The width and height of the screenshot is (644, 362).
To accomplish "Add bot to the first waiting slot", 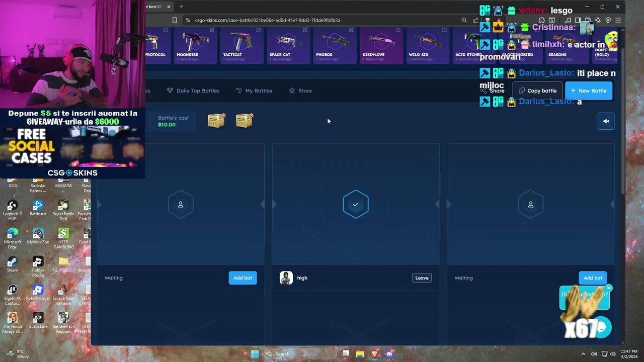I will (243, 278).
